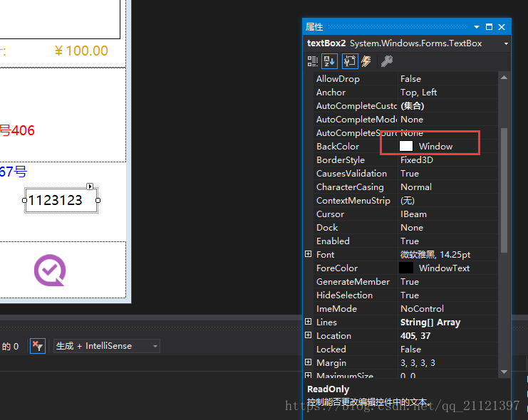Screen dimensions: 528x420
Task: Click the red 406 label in designer
Action: pos(17,130)
